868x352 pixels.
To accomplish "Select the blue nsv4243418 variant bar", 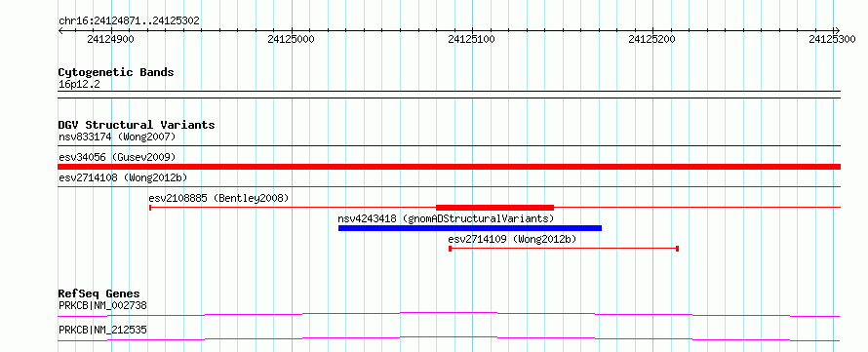I will 470,228.
